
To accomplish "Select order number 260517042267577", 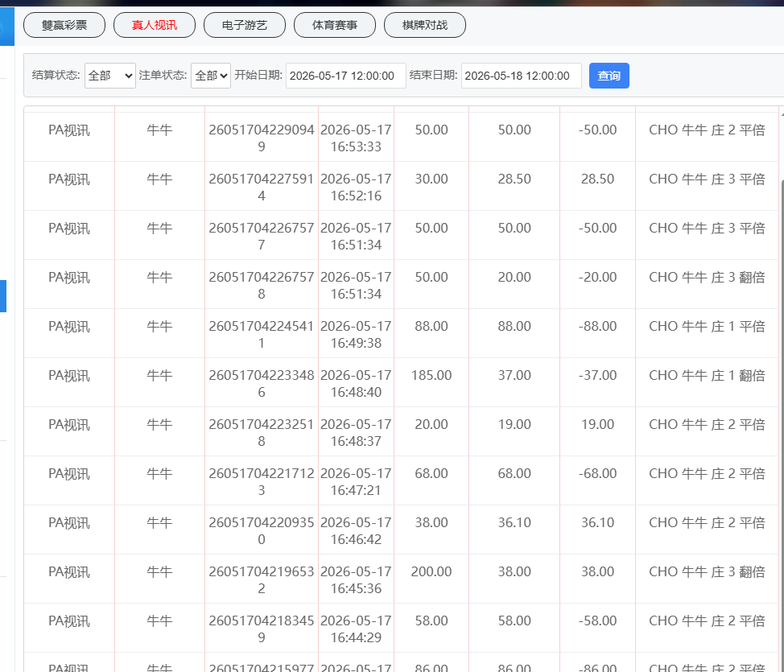I will pyautogui.click(x=262, y=236).
